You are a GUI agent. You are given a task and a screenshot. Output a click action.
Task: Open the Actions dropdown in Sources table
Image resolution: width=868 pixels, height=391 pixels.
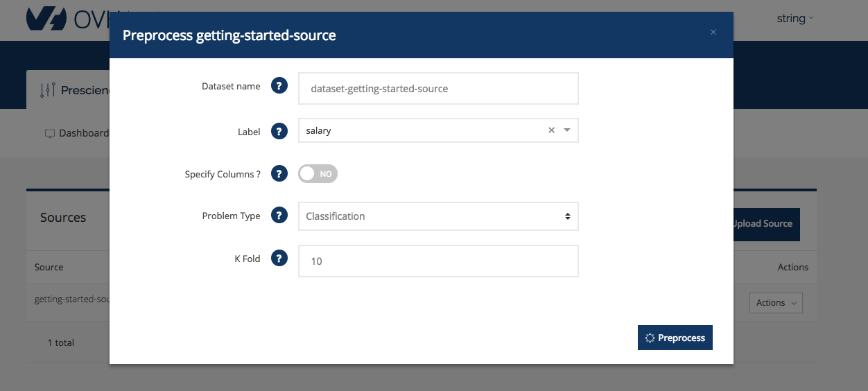775,303
